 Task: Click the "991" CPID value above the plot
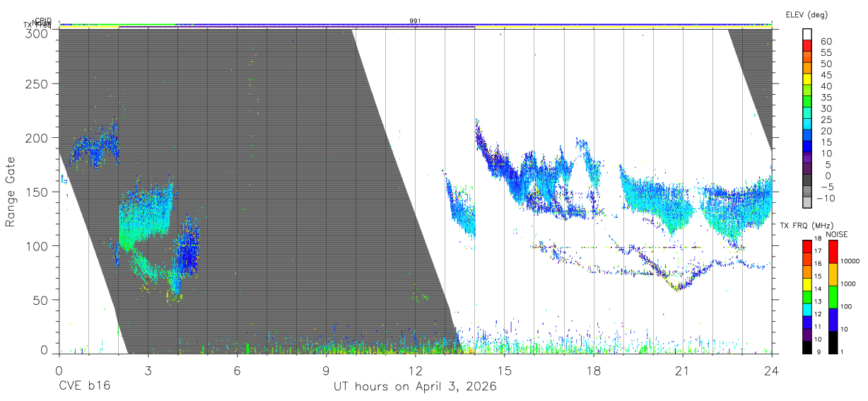(415, 21)
